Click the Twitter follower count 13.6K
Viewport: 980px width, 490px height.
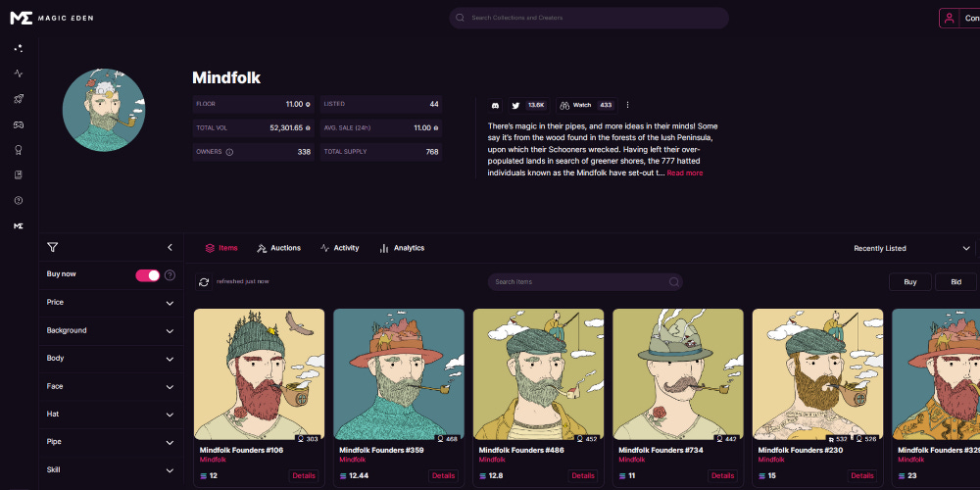click(x=536, y=105)
